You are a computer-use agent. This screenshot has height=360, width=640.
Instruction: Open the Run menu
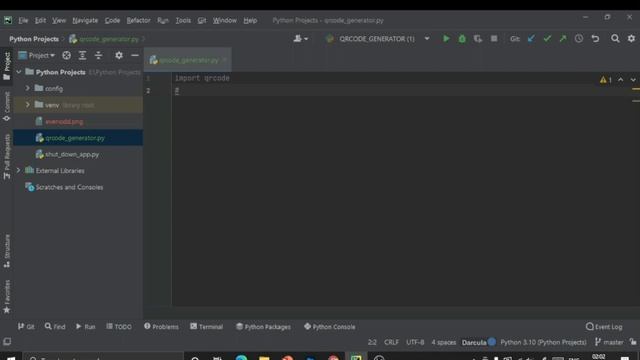(162, 20)
